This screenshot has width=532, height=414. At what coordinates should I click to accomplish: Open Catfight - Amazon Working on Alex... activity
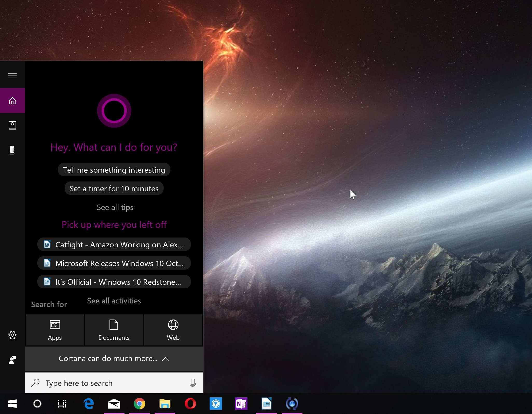pos(114,245)
